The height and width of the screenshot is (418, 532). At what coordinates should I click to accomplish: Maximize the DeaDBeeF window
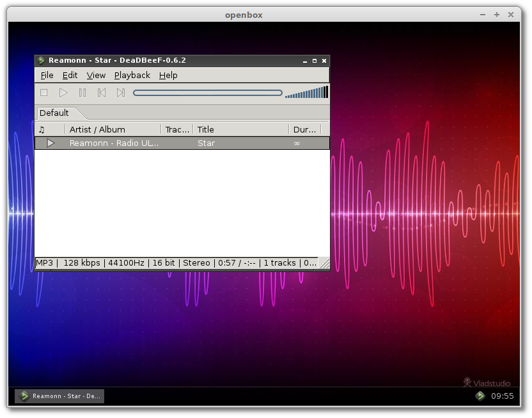[315, 61]
